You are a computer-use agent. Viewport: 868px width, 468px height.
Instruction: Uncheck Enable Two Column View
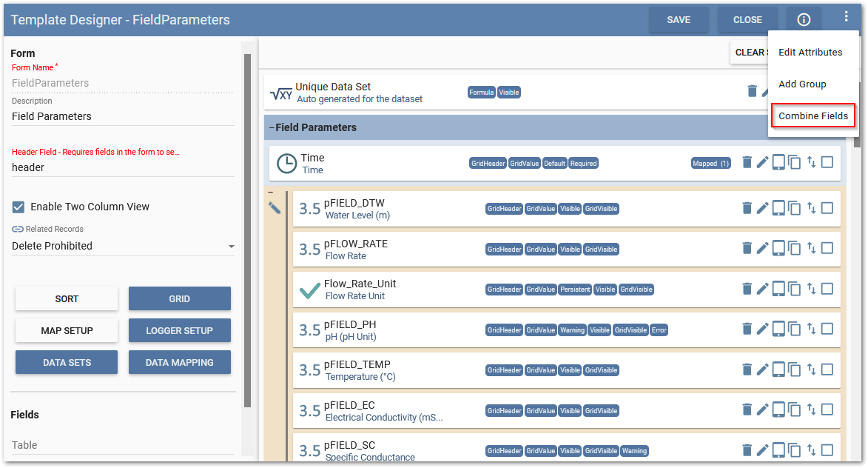tap(18, 207)
